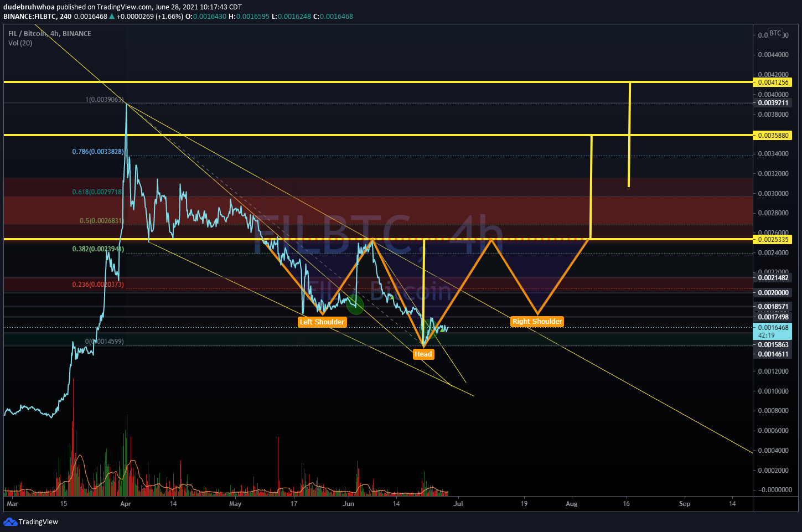The width and height of the screenshot is (802, 532).
Task: Click the BINANCE:FILBTC, 240 symbol text
Action: (x=38, y=16)
